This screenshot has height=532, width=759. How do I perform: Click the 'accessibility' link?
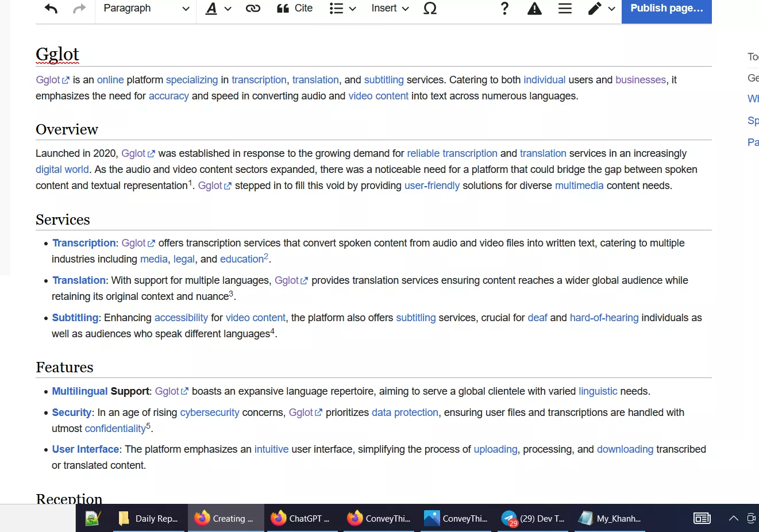click(181, 318)
